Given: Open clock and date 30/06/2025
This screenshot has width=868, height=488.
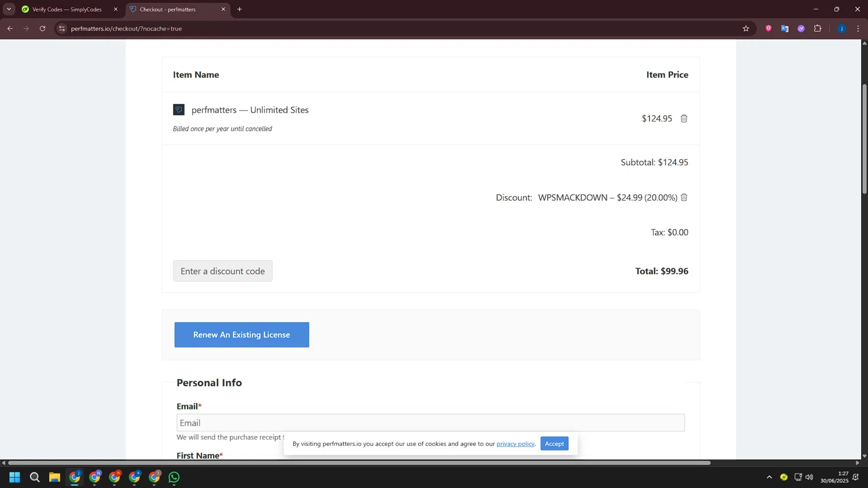Looking at the screenshot, I should coord(834,477).
